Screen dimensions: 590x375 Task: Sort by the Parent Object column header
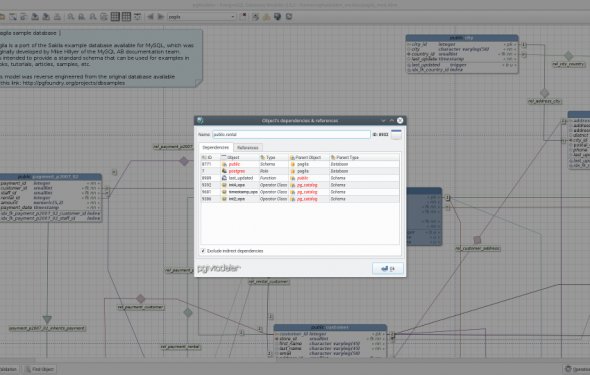[x=309, y=157]
